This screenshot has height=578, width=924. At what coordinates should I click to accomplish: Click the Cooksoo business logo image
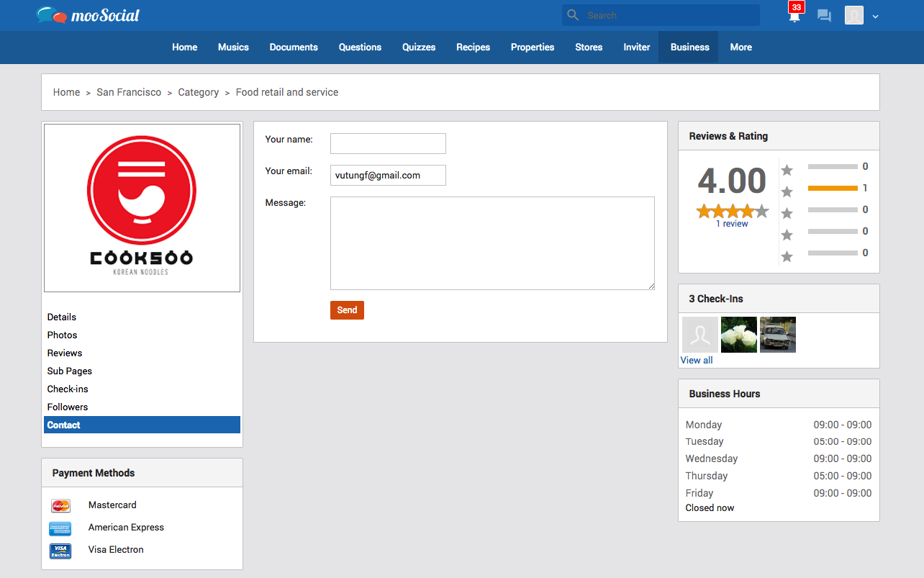(x=142, y=208)
